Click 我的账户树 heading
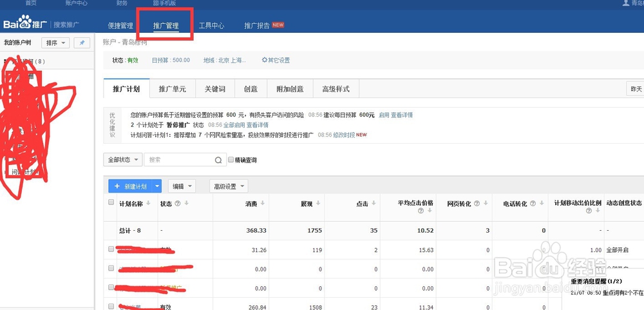The width and height of the screenshot is (644, 310). (x=17, y=43)
